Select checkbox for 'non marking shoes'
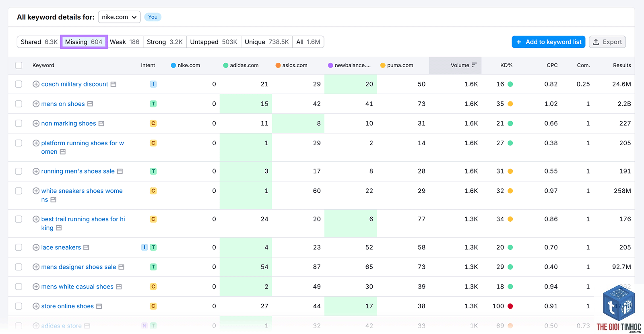644x334 pixels. click(19, 124)
